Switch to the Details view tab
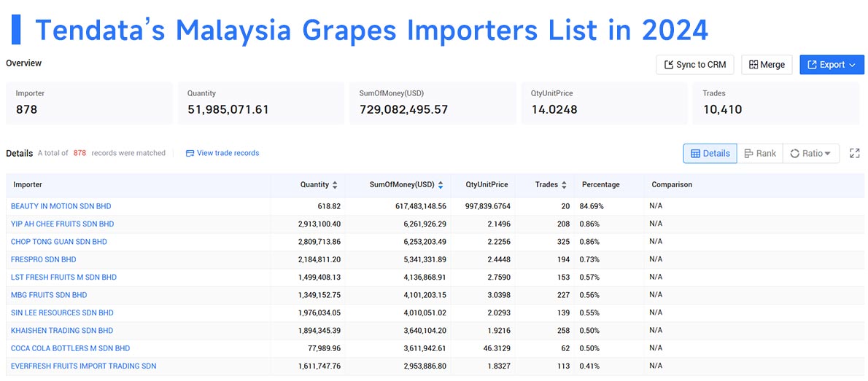 (x=710, y=154)
